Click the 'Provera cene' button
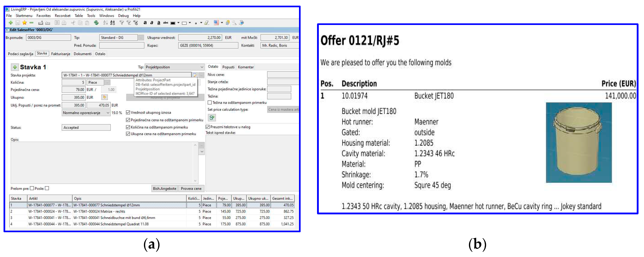Screen dimensions: 644x257 pyautogui.click(x=191, y=189)
